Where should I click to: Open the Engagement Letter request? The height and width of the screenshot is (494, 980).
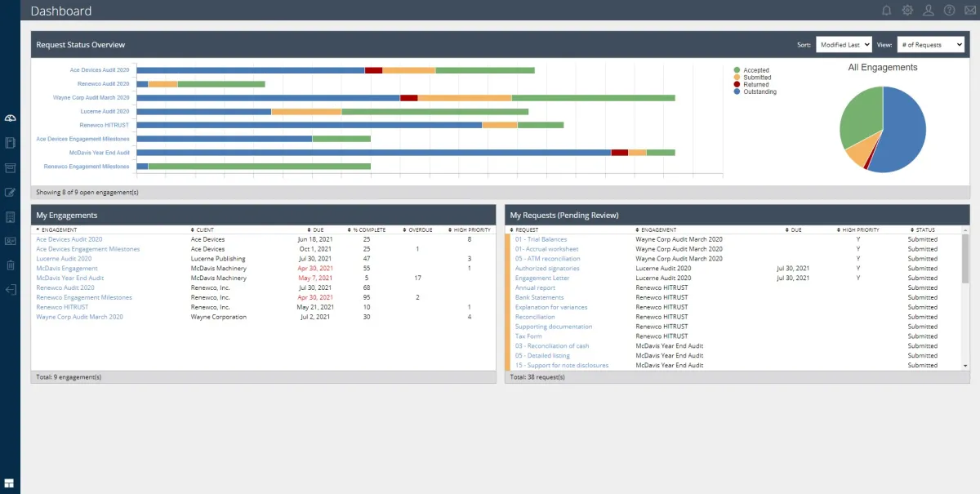point(542,278)
